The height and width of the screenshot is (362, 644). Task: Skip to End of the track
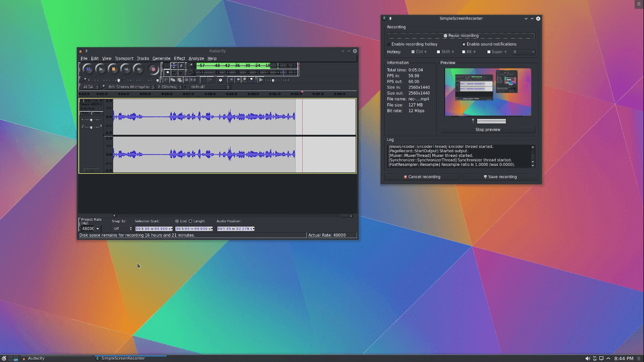[139, 69]
